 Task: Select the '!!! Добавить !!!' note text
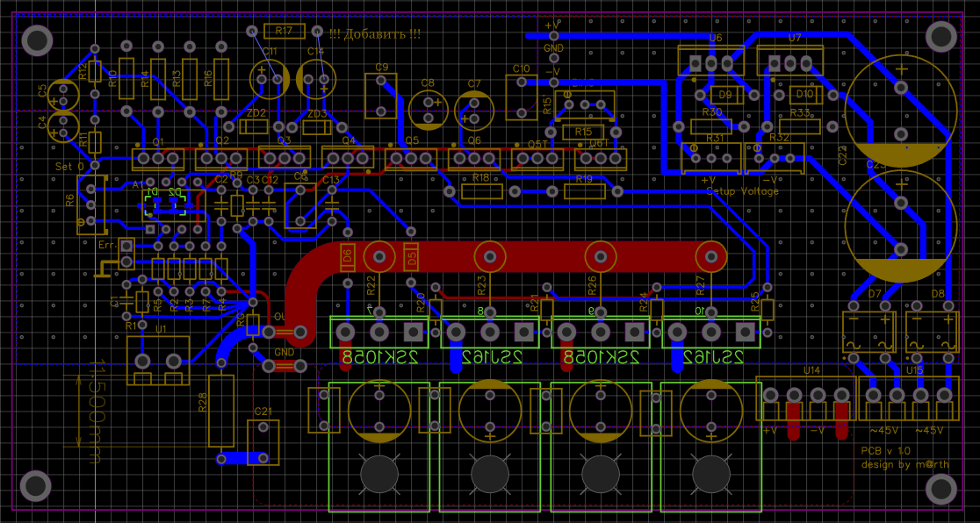375,34
